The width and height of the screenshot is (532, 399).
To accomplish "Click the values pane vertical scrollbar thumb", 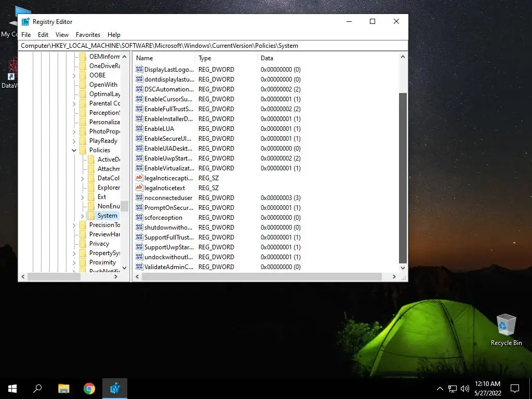I will coord(403,178).
